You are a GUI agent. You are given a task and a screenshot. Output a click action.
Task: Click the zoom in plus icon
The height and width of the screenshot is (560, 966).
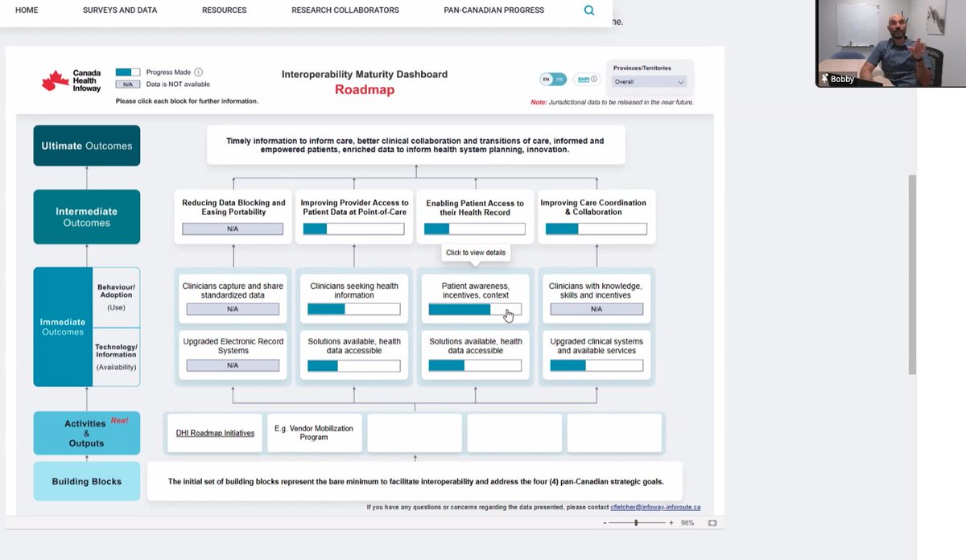point(672,523)
